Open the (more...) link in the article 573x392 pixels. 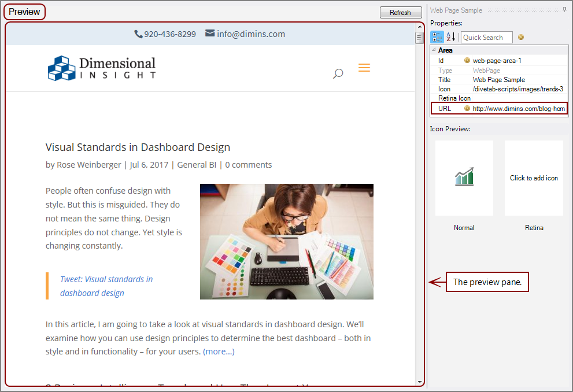[219, 351]
